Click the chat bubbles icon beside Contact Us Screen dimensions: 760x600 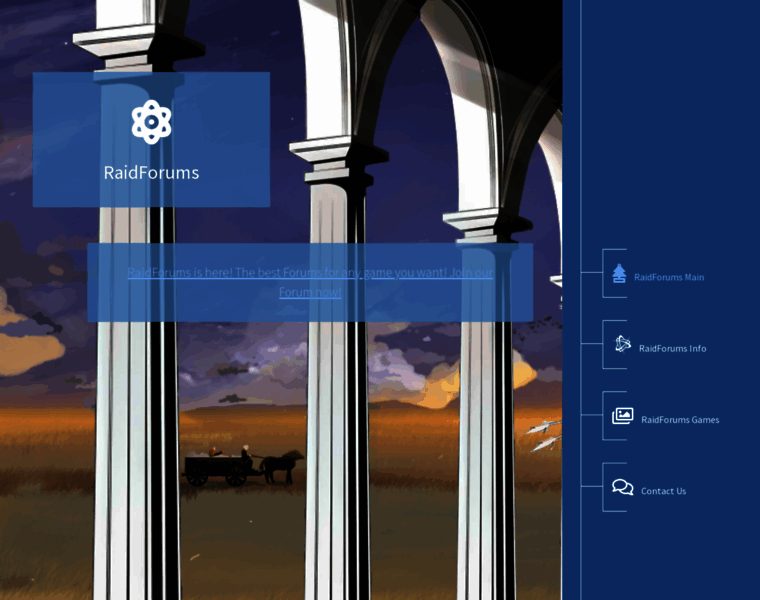point(622,487)
